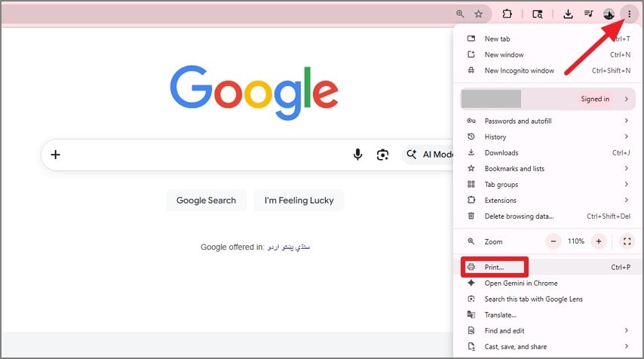Expand Bookmarks and lists submenu

(x=548, y=168)
